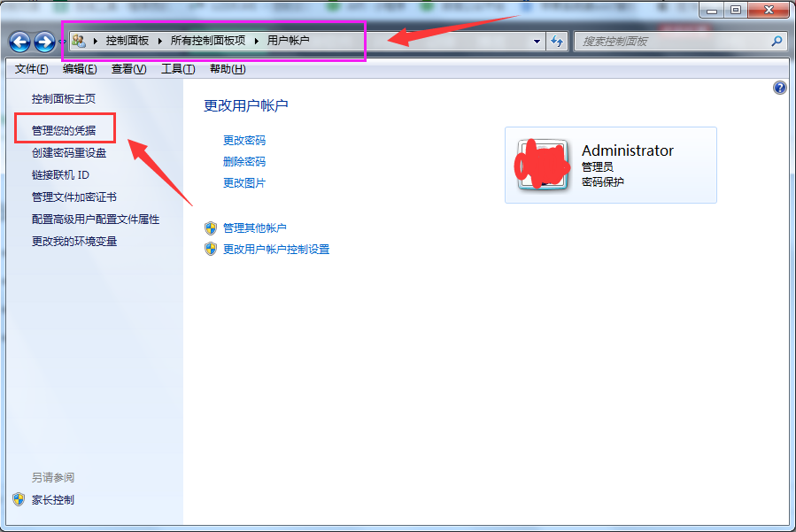Expand arrow before 控制面板 in breadcrumb
Screen dimensions: 796x532
(x=96, y=41)
